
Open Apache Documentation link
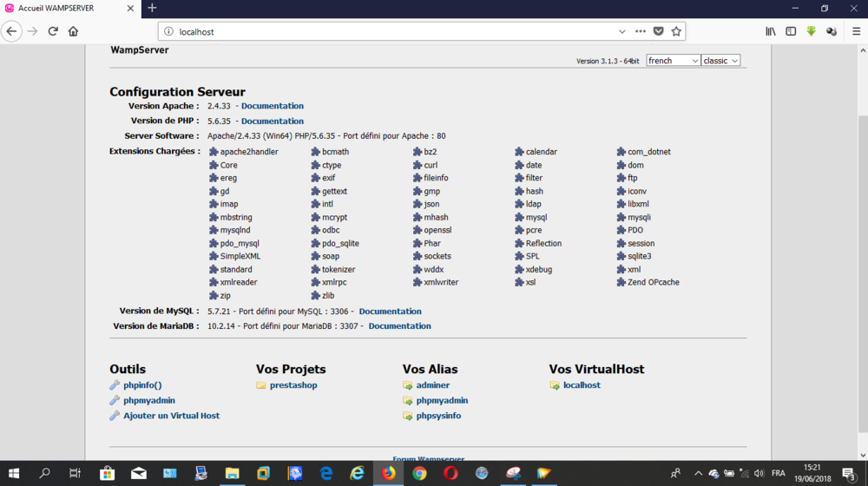tap(273, 106)
